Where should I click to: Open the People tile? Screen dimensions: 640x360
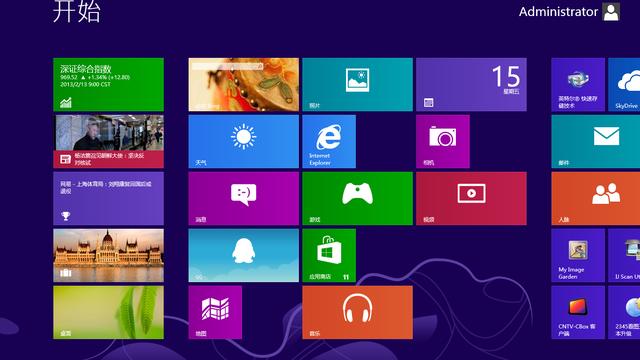click(x=596, y=198)
